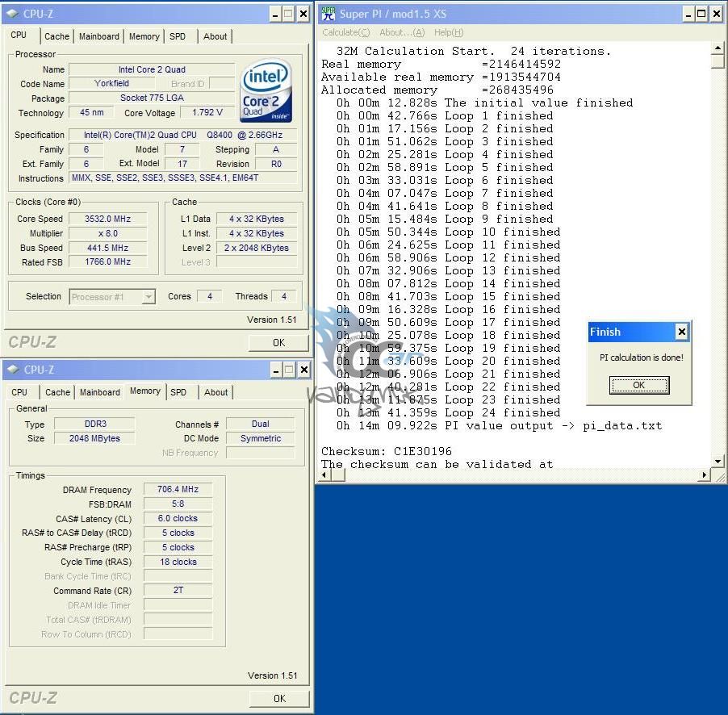The image size is (728, 715).
Task: Click the Multiplier value x 8.0
Action: point(107,233)
